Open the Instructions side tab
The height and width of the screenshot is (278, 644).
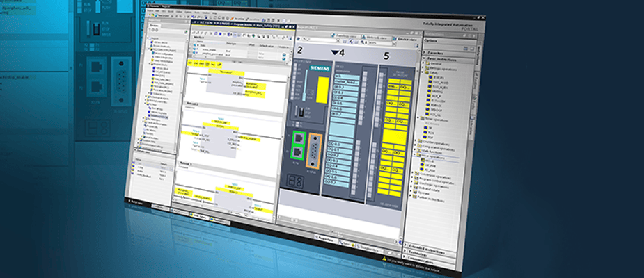click(x=478, y=56)
